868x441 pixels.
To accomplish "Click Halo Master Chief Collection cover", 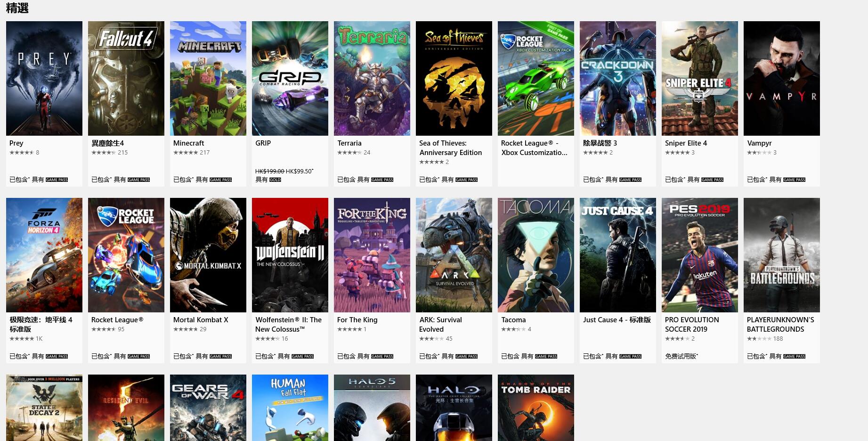I will pyautogui.click(x=454, y=408).
